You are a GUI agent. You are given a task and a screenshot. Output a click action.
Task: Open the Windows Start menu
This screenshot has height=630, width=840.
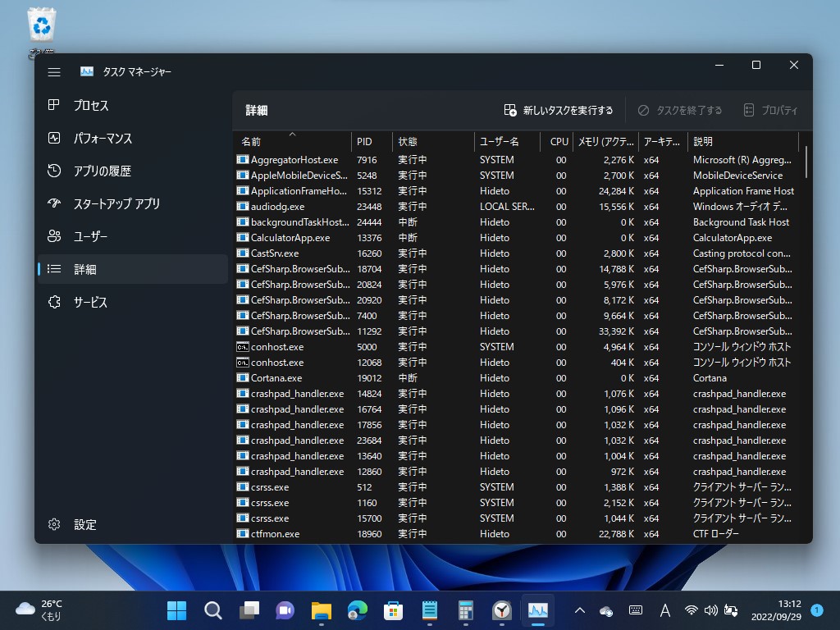[177, 610]
